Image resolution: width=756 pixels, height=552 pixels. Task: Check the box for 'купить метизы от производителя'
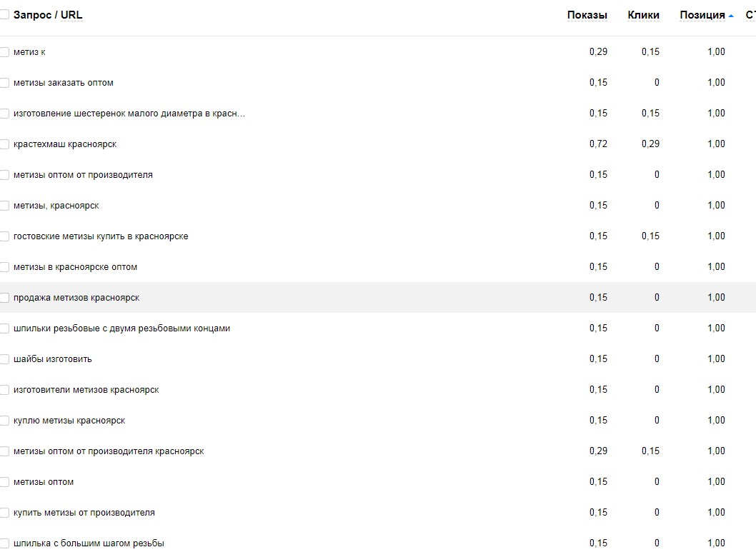point(4,513)
